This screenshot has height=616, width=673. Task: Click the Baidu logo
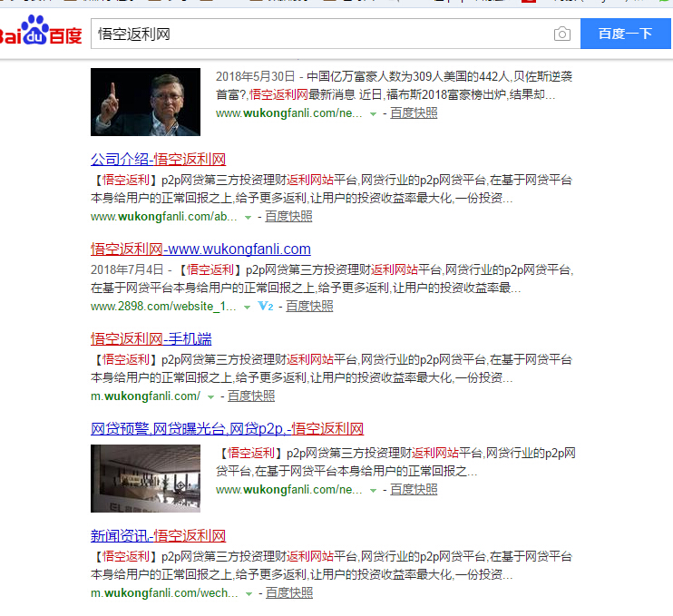(41, 30)
